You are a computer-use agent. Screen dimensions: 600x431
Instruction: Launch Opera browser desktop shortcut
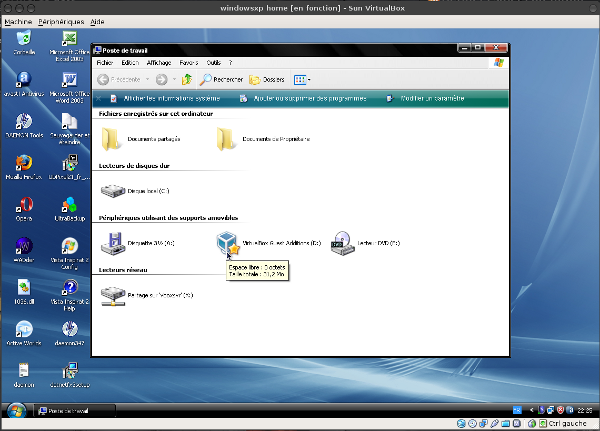tap(24, 209)
